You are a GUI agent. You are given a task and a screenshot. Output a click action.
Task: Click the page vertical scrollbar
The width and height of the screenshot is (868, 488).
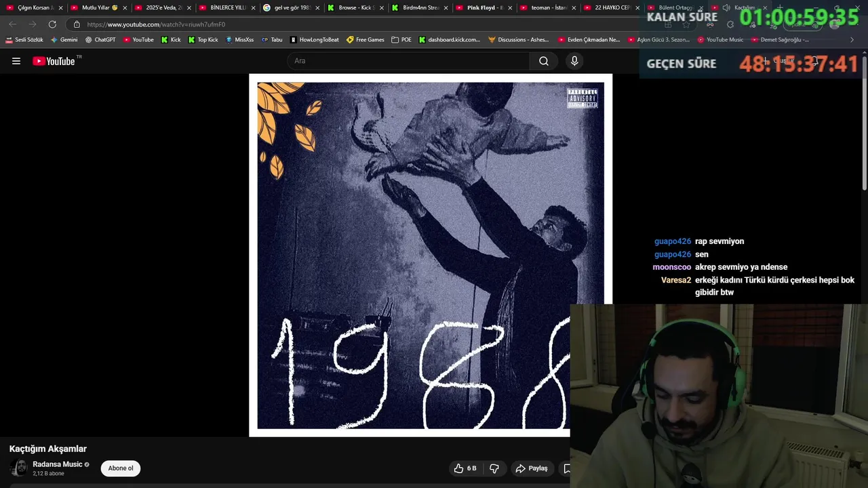[x=865, y=122]
